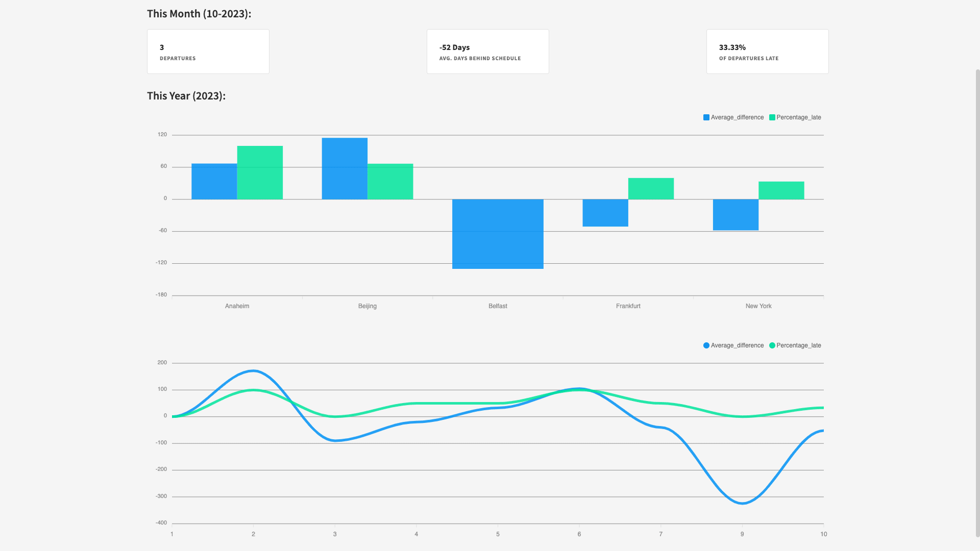Click the -180 y-axis label
The image size is (980, 551).
tap(161, 295)
